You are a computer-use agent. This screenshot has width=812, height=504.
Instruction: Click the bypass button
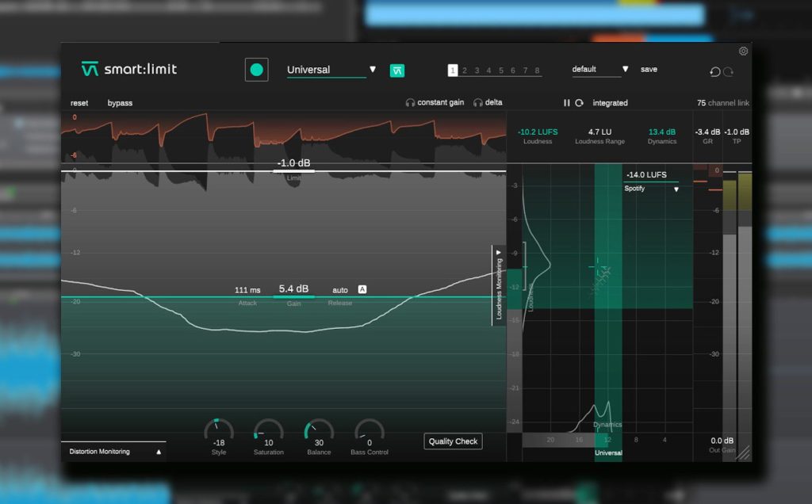(x=121, y=103)
